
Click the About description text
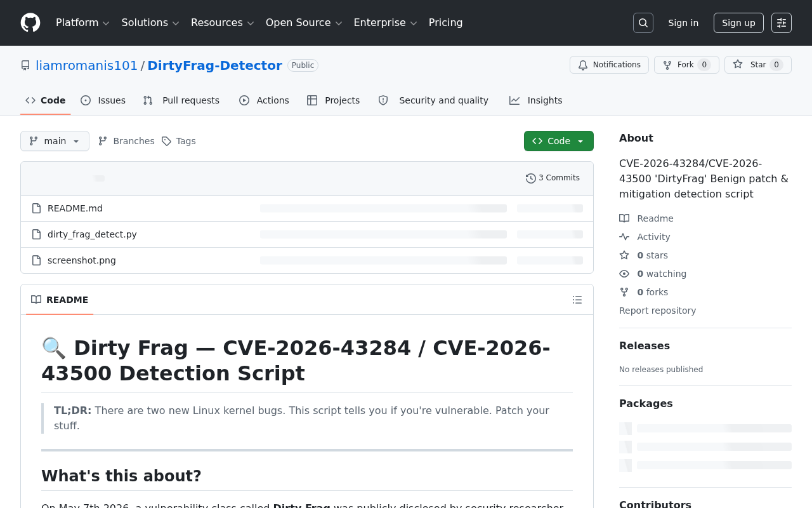tap(704, 178)
